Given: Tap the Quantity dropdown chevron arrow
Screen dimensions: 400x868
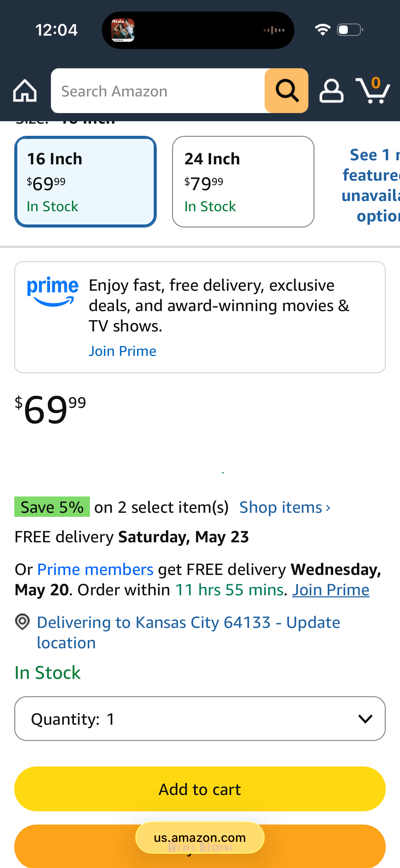Looking at the screenshot, I should coord(365,718).
